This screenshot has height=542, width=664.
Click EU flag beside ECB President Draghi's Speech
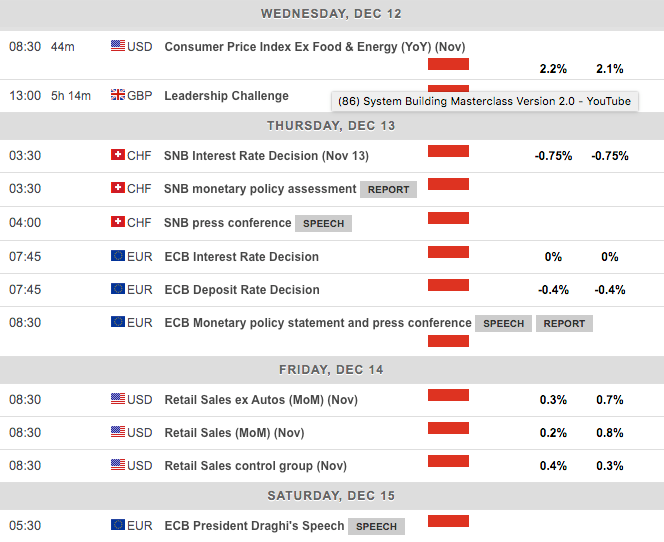point(118,526)
